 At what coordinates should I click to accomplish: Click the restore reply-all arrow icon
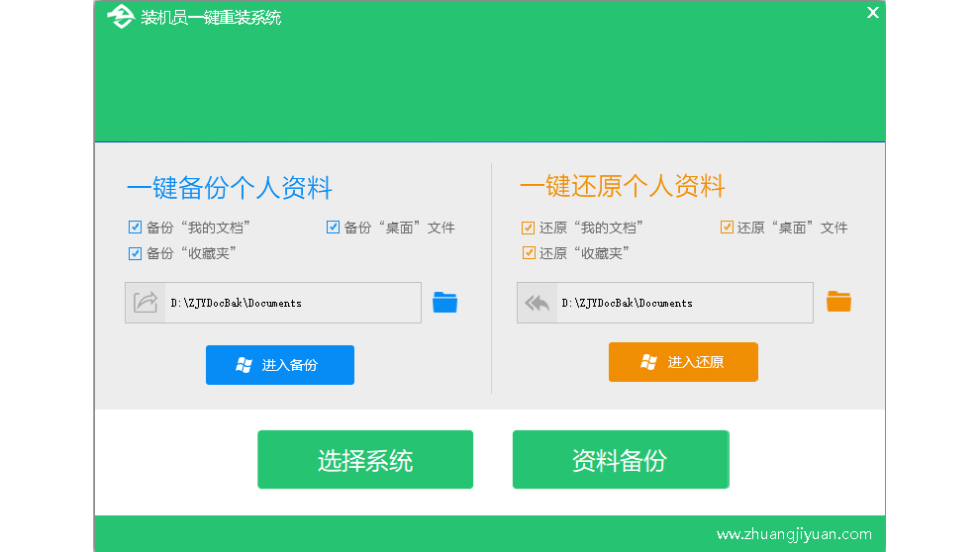(538, 303)
